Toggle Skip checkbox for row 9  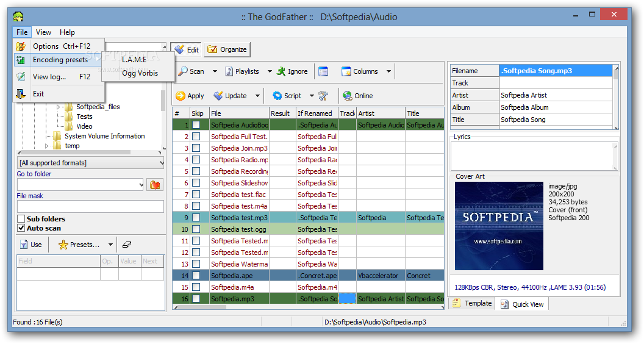coord(196,218)
